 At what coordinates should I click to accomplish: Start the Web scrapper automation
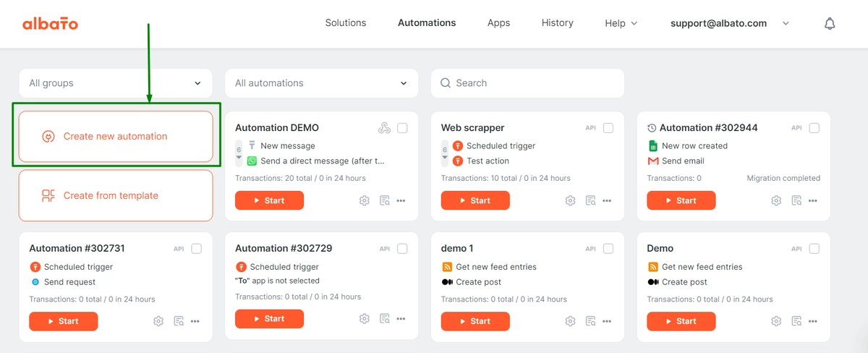click(475, 200)
